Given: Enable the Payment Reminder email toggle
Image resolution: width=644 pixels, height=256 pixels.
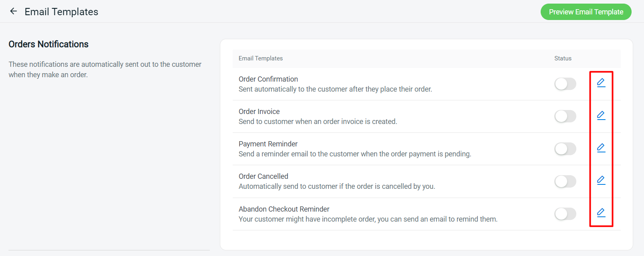Looking at the screenshot, I should click(565, 148).
